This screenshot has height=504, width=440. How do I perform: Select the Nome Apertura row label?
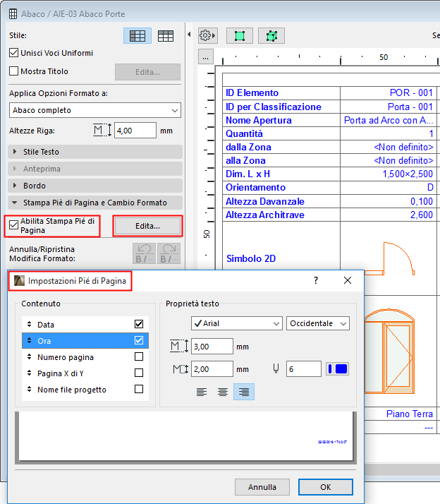[x=281, y=120]
